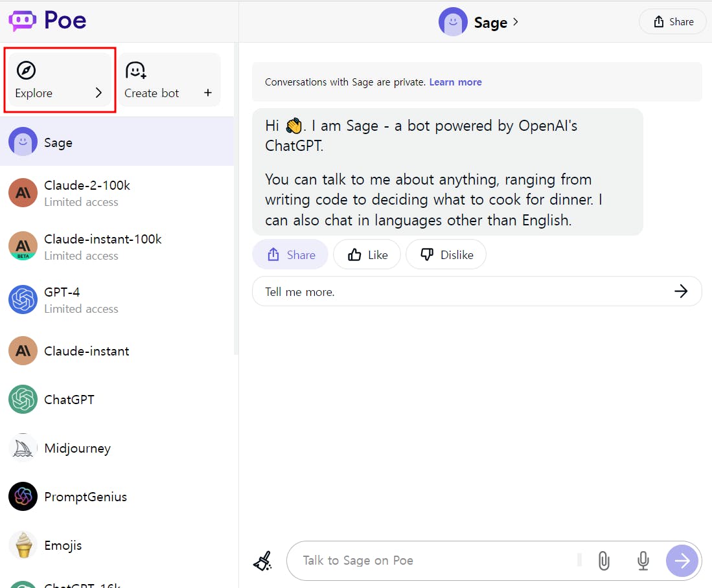Click the thumbs down Dislike icon

[x=427, y=254]
